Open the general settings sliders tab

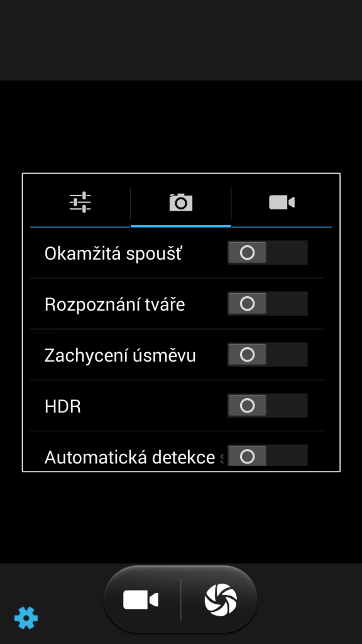(80, 203)
